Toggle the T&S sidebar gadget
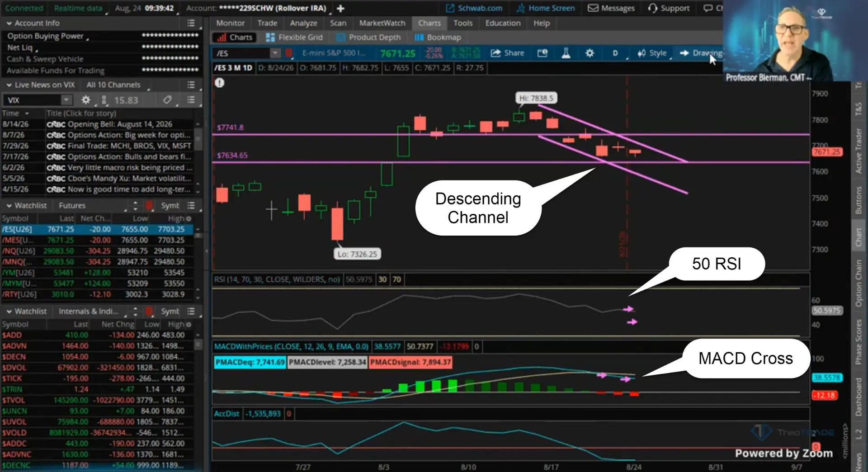This screenshot has height=472, width=868. (859, 109)
